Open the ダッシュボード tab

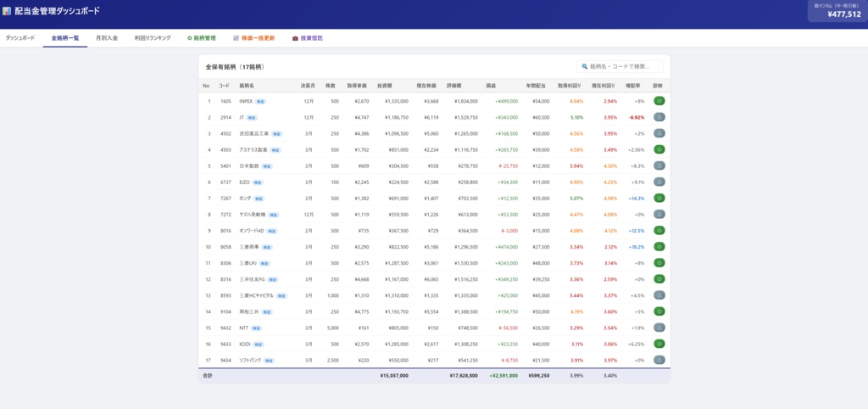point(20,38)
